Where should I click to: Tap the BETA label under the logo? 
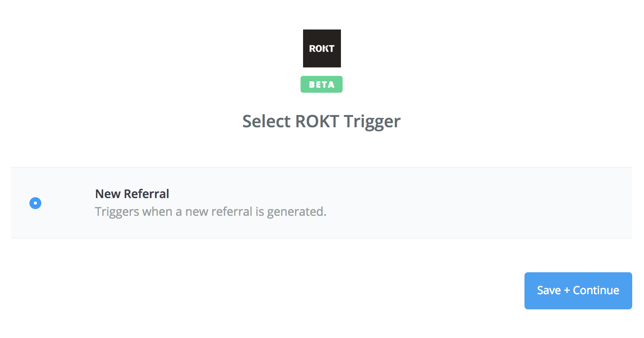pos(322,84)
